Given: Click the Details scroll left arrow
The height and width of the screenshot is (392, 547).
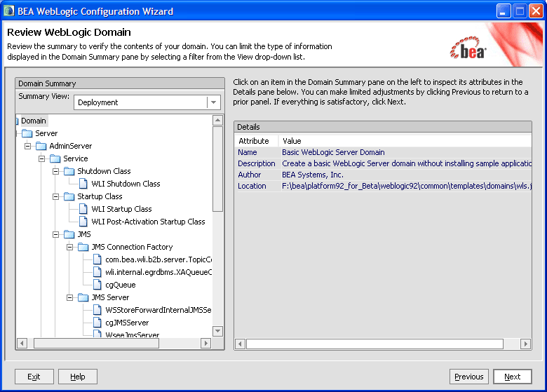Looking at the screenshot, I should (x=240, y=344).
